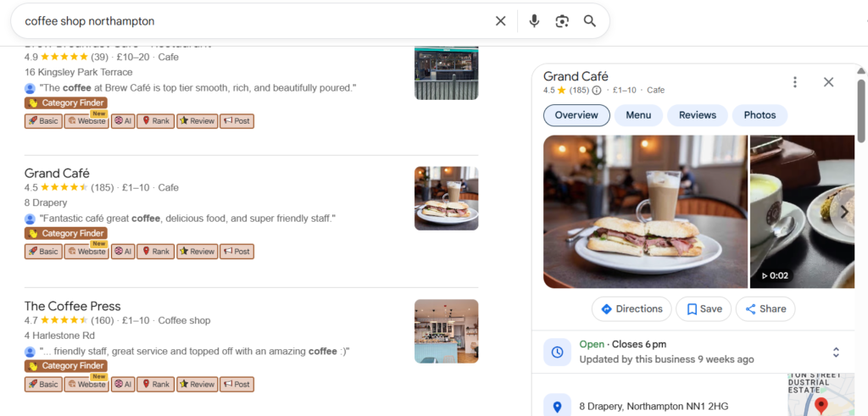Screen dimensions: 868x416
Task: Click Post button under Brew Café result
Action: [x=237, y=120]
